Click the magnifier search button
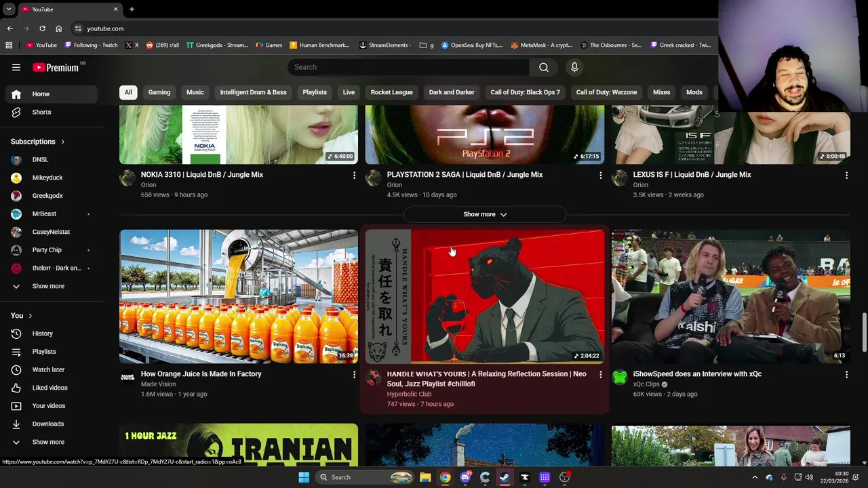This screenshot has width=868, height=488. click(x=544, y=67)
